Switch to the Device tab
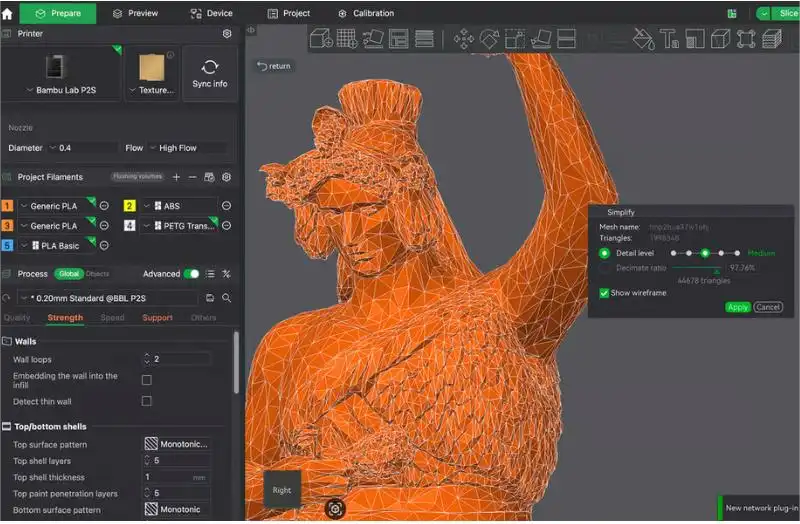800x524 pixels. coord(211,13)
